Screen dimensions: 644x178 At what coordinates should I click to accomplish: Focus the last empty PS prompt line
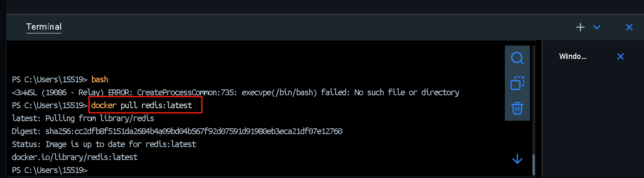(50, 170)
